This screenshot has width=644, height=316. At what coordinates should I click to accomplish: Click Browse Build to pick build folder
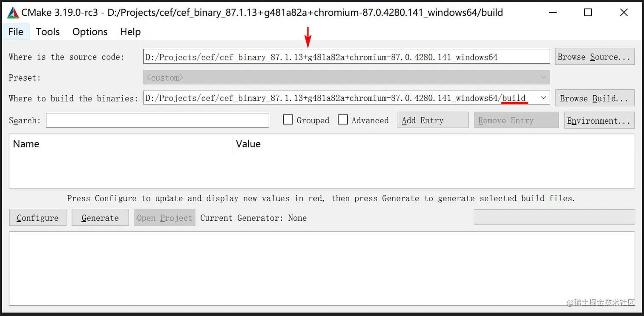[x=595, y=98]
